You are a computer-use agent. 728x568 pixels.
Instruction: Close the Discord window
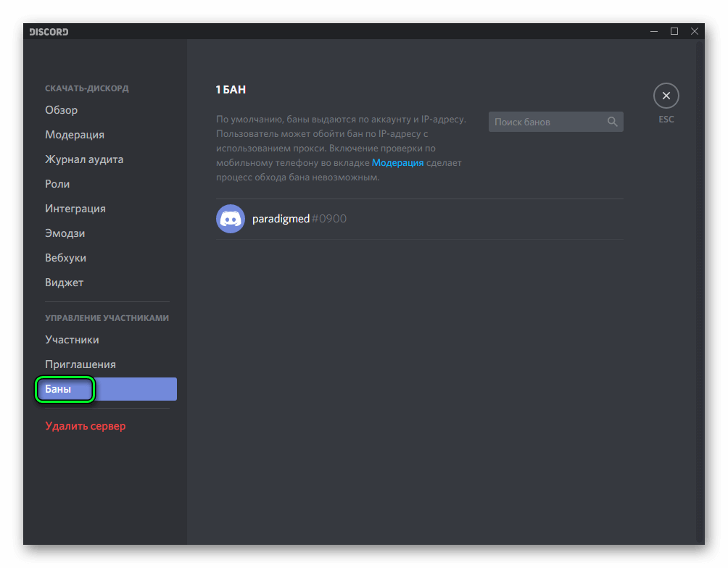point(694,31)
